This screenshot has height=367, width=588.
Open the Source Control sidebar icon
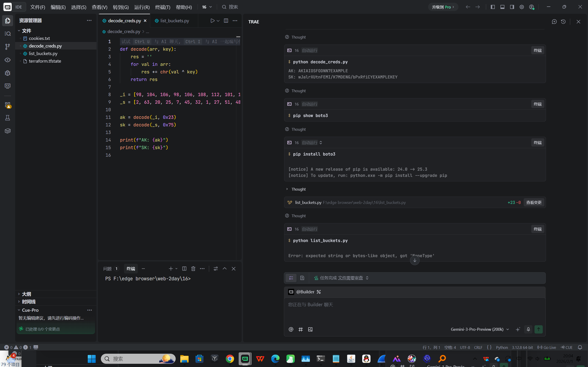pos(8,47)
